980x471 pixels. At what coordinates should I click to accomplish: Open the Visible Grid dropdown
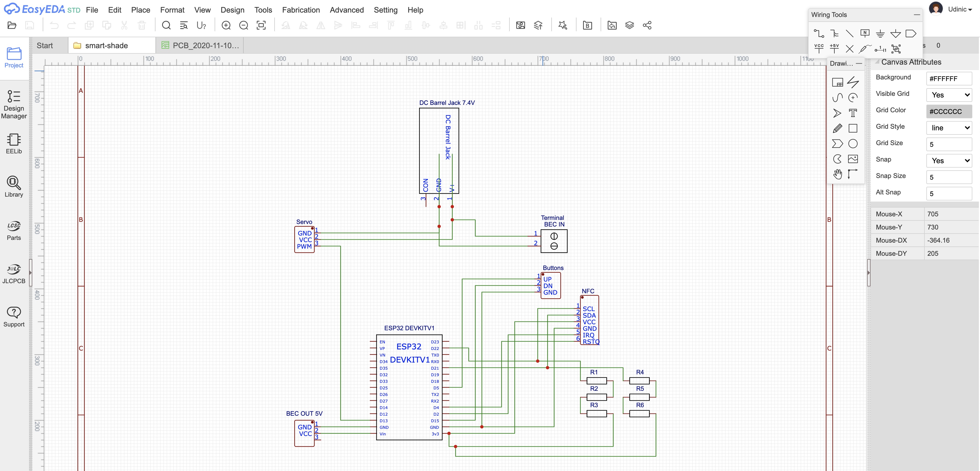[x=949, y=95]
